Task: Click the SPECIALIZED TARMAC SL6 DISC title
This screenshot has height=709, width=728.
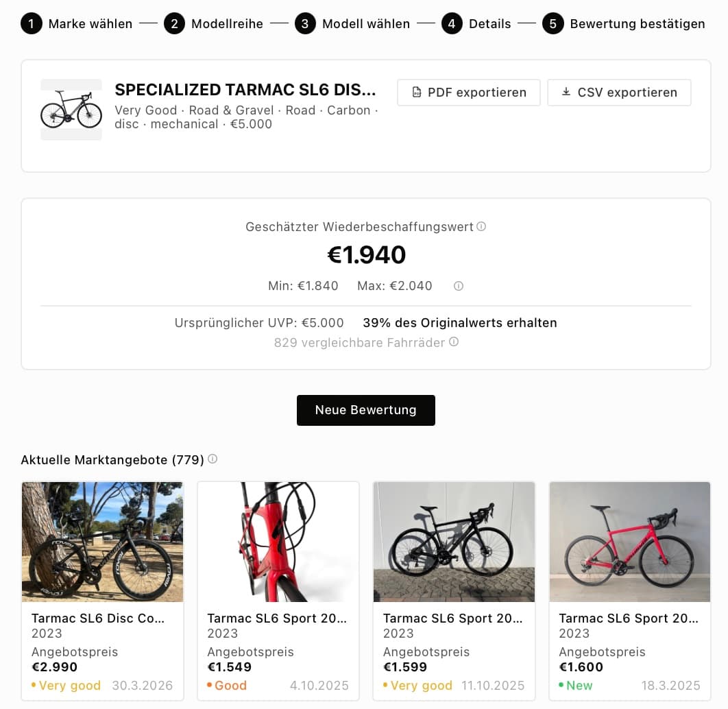Action: click(x=245, y=90)
